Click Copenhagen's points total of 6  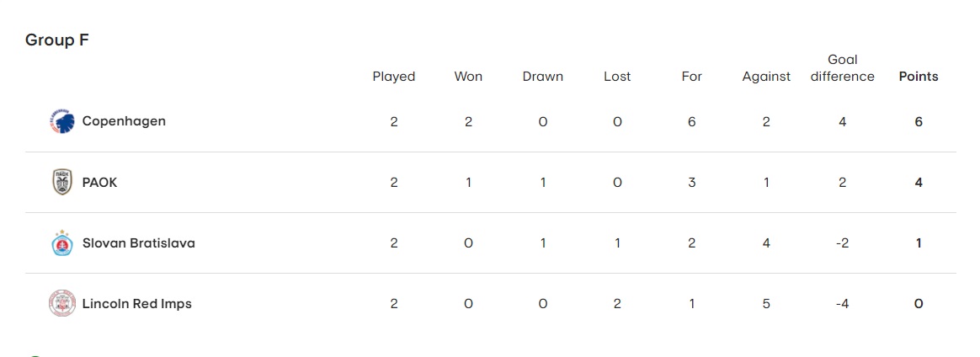pyautogui.click(x=919, y=122)
